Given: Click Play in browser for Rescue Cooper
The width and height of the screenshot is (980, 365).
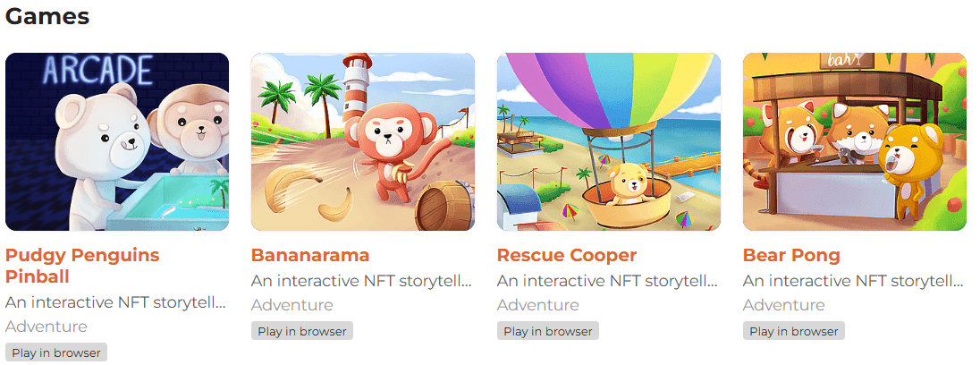Looking at the screenshot, I should [x=548, y=331].
